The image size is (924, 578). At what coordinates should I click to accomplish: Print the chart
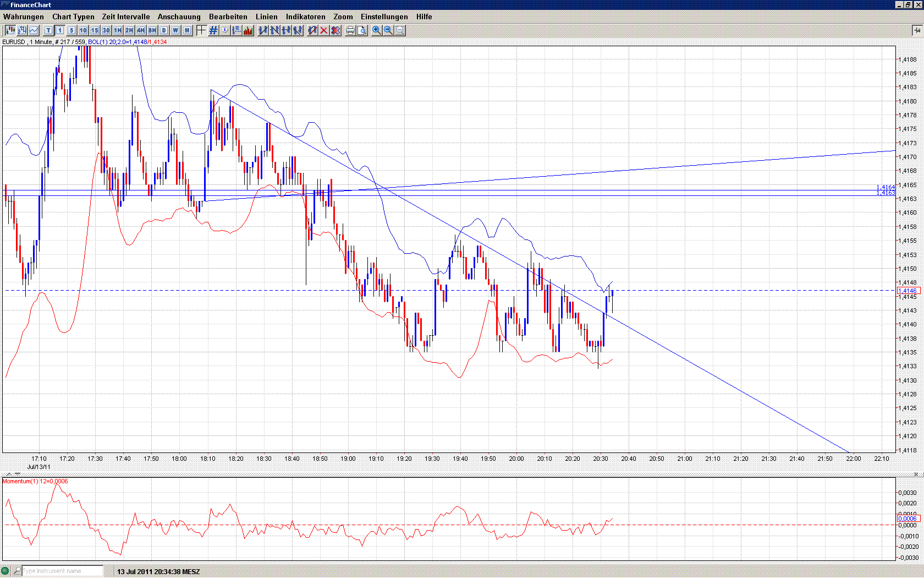[x=350, y=30]
